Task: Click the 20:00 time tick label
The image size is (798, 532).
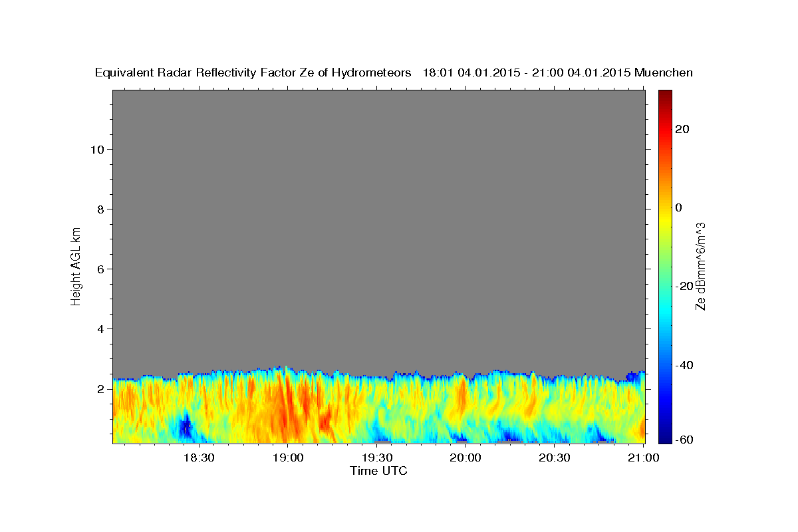Action: click(465, 458)
